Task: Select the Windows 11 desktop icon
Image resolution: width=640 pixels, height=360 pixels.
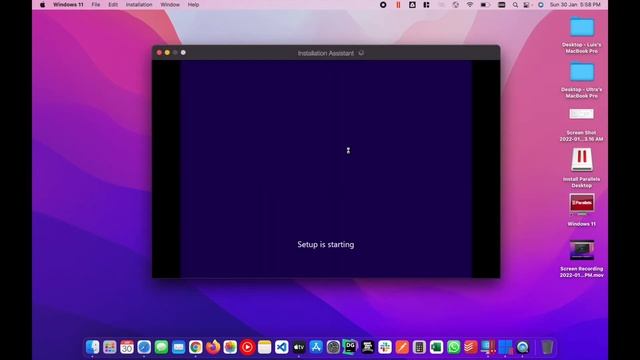Action: (x=582, y=204)
